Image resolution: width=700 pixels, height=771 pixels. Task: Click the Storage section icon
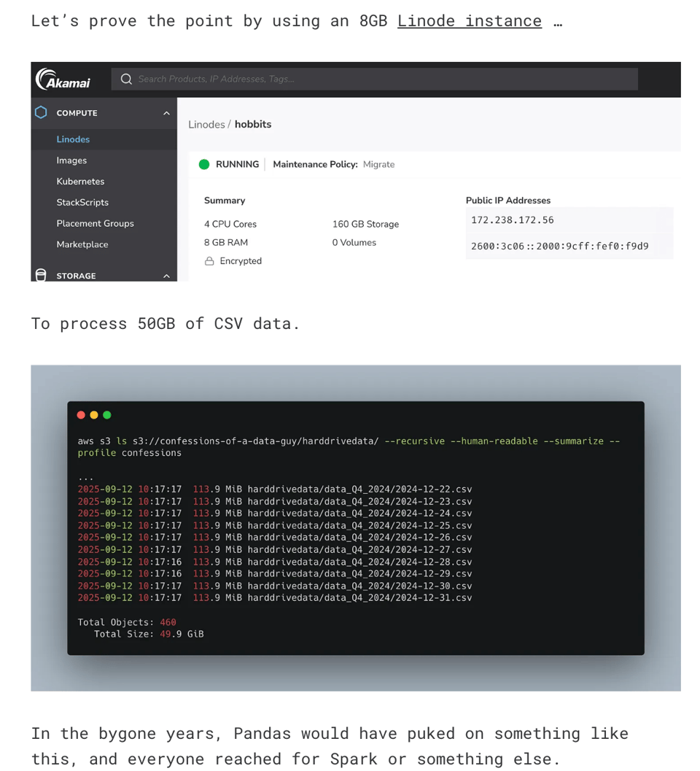pos(42,275)
